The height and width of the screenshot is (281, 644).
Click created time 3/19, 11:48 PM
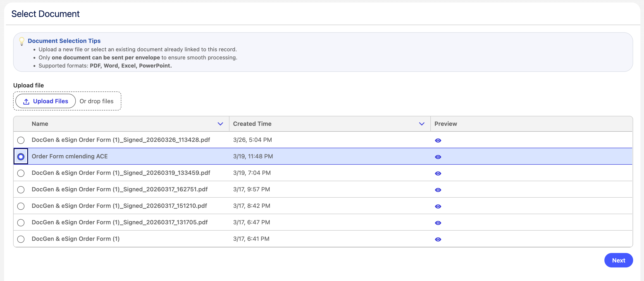click(253, 156)
